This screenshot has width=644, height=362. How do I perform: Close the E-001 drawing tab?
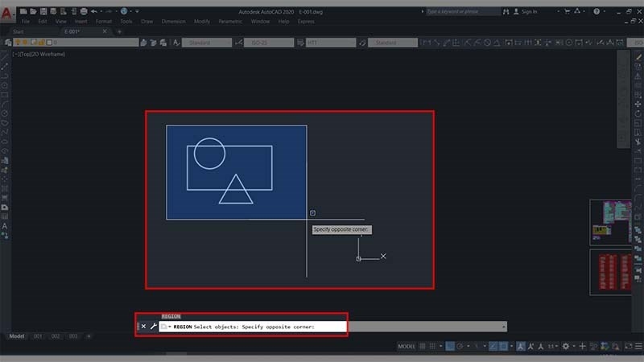(105, 31)
